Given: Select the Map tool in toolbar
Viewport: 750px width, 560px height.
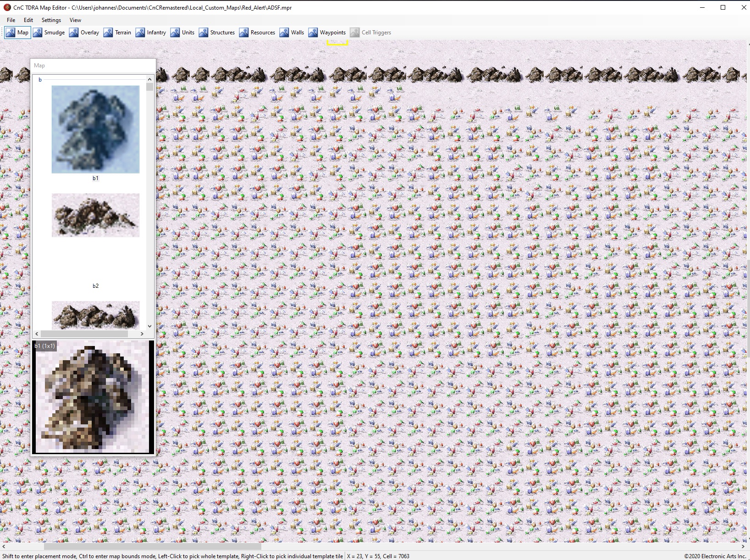Looking at the screenshot, I should [x=17, y=33].
